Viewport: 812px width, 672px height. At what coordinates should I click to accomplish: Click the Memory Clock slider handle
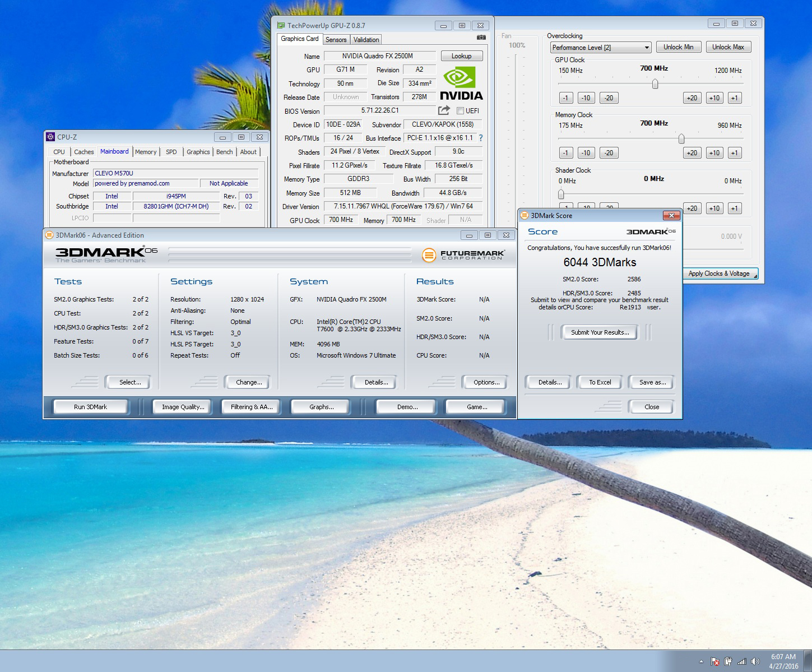[681, 138]
